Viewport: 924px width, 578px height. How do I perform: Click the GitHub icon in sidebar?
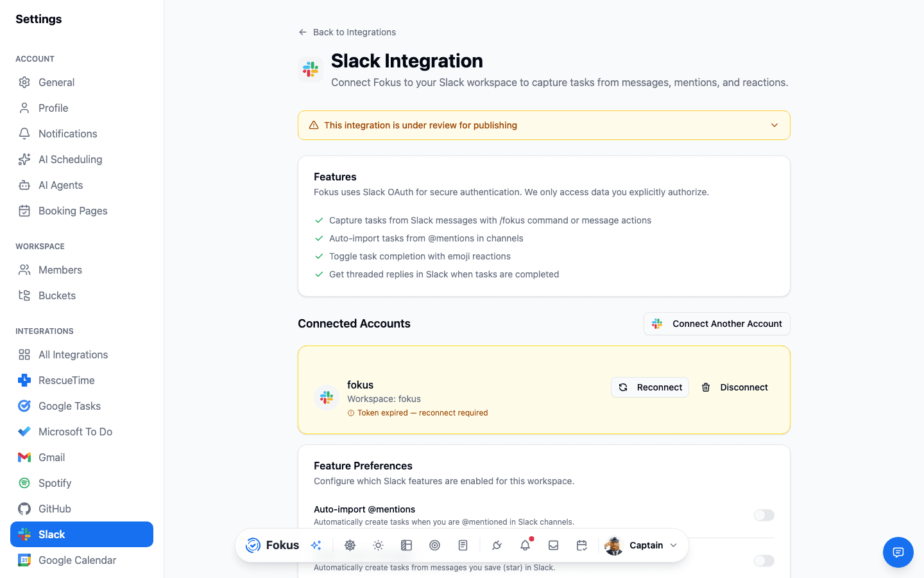point(24,509)
